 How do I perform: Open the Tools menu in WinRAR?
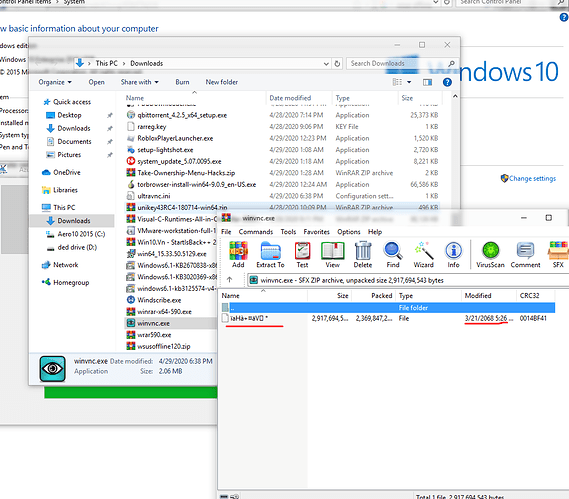[288, 232]
